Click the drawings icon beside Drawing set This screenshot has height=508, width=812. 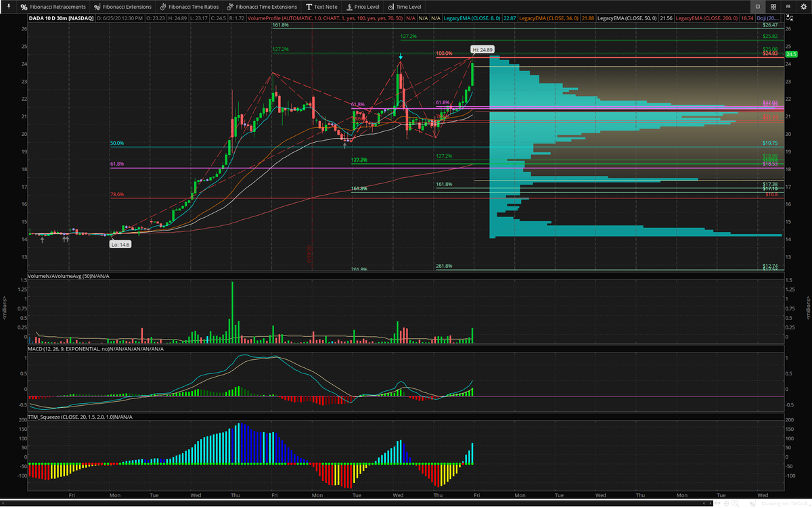[752, 503]
